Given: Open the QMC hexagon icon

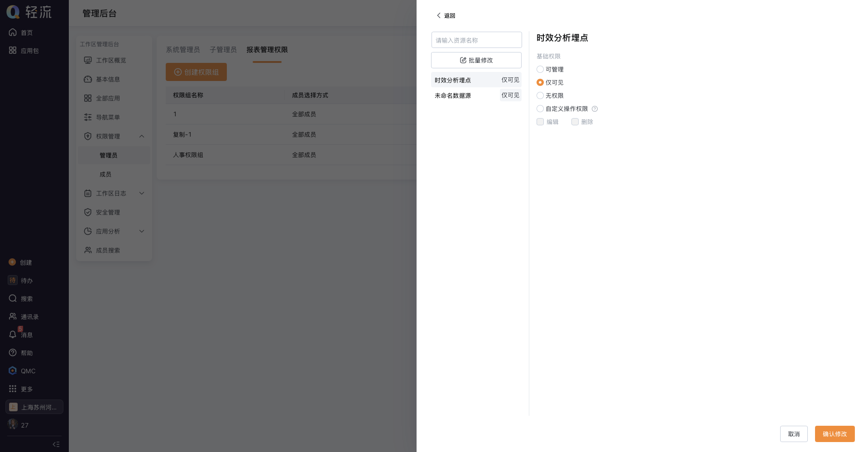Looking at the screenshot, I should point(13,371).
